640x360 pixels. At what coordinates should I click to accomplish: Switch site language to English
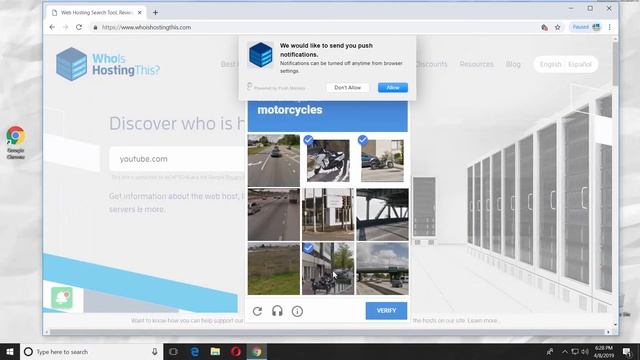550,64
